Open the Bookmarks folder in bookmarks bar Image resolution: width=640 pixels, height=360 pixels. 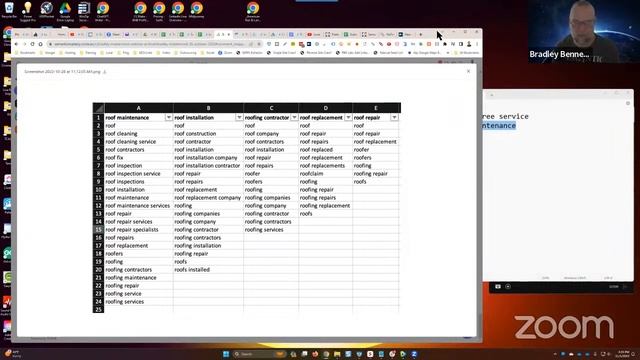(x=25, y=53)
